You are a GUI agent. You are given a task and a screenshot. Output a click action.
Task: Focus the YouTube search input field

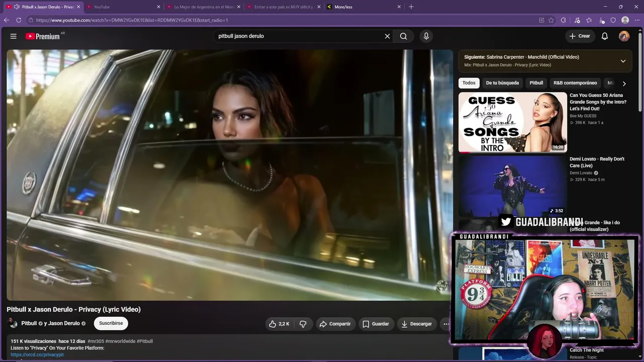tap(299, 36)
